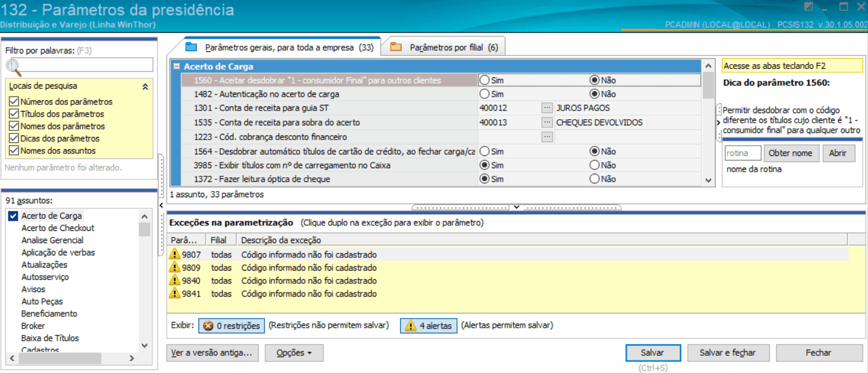868x374 pixels.
Task: Open lookup for parameter 1301 account
Action: (547, 108)
